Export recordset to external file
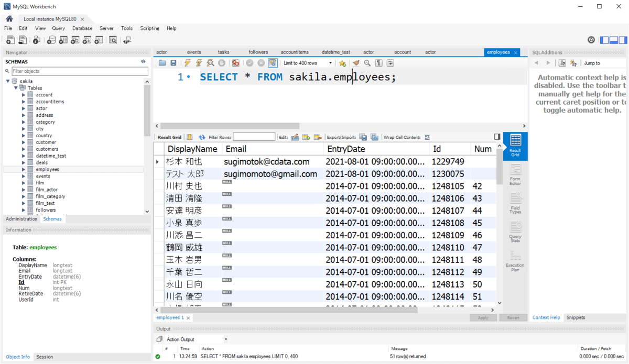This screenshot has height=364, width=629. pyautogui.click(x=363, y=137)
